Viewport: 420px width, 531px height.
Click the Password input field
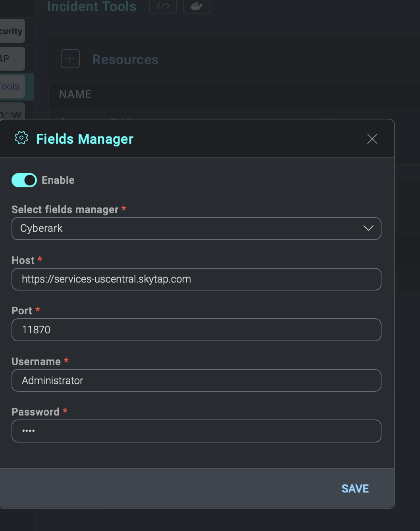click(197, 431)
